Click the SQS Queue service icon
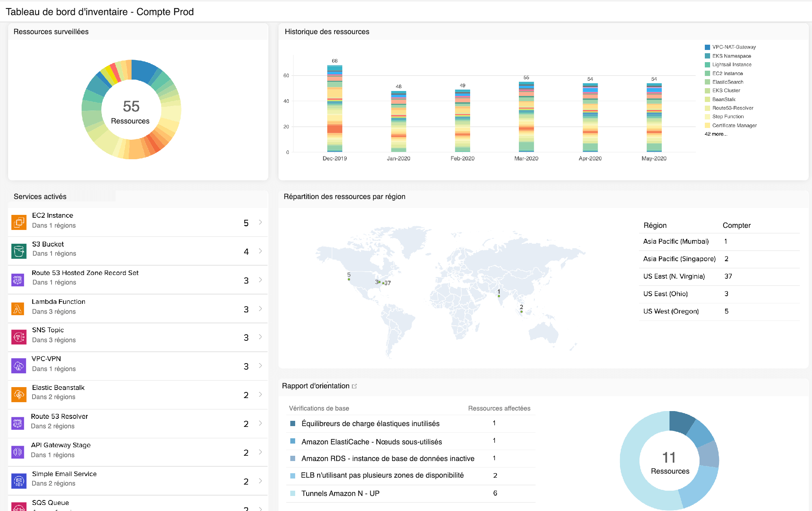This screenshot has height=511, width=812. (x=19, y=507)
